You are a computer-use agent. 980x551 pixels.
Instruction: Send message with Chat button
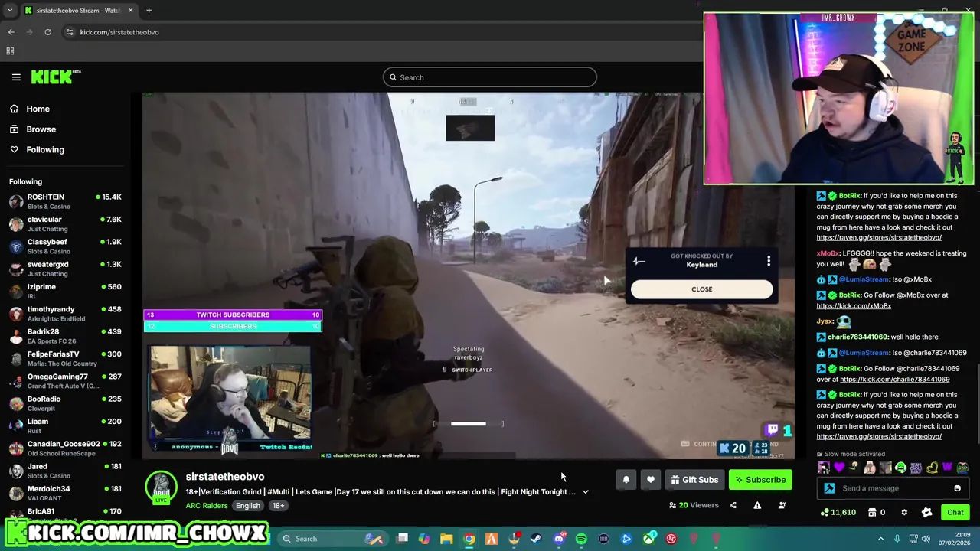[955, 512]
